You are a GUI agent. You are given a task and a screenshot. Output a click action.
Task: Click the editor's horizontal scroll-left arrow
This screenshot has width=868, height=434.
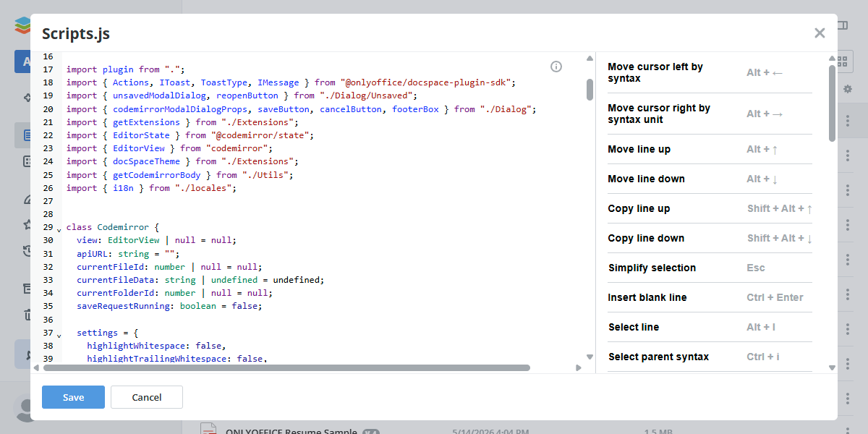click(x=38, y=367)
